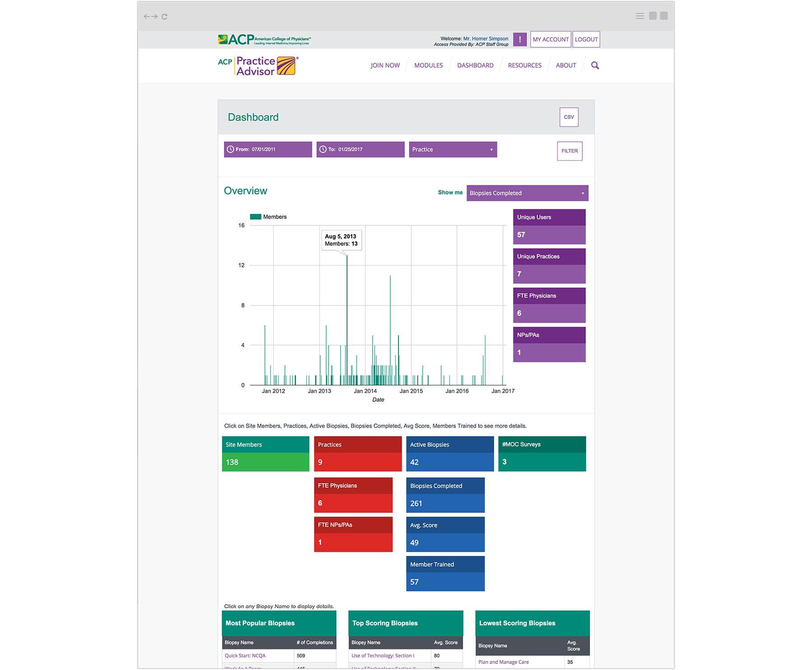Open the Practice dropdown filter

coord(452,149)
